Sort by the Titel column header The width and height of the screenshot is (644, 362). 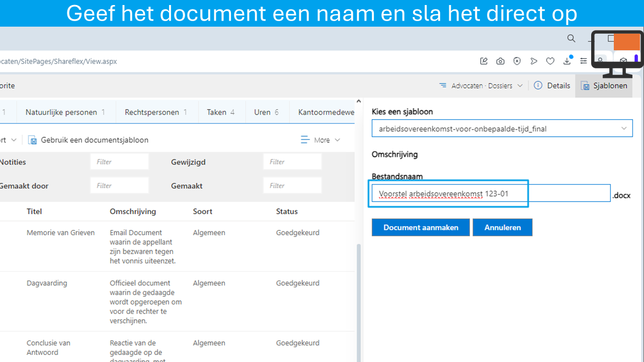[x=34, y=211]
